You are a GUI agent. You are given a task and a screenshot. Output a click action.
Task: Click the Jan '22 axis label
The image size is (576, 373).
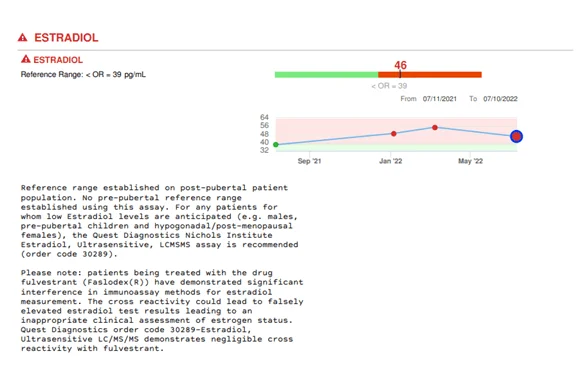(390, 161)
